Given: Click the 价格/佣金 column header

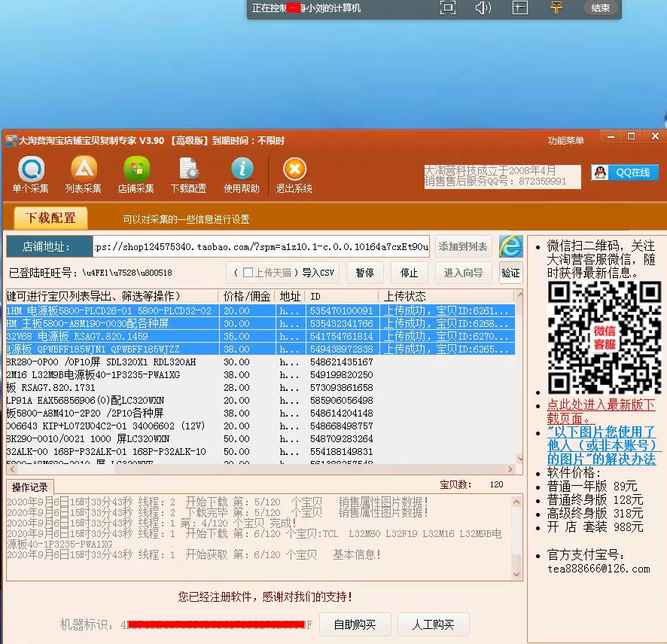Looking at the screenshot, I should click(247, 296).
